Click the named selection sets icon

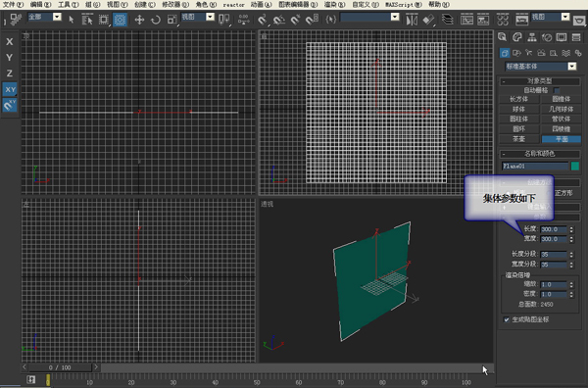click(331, 20)
